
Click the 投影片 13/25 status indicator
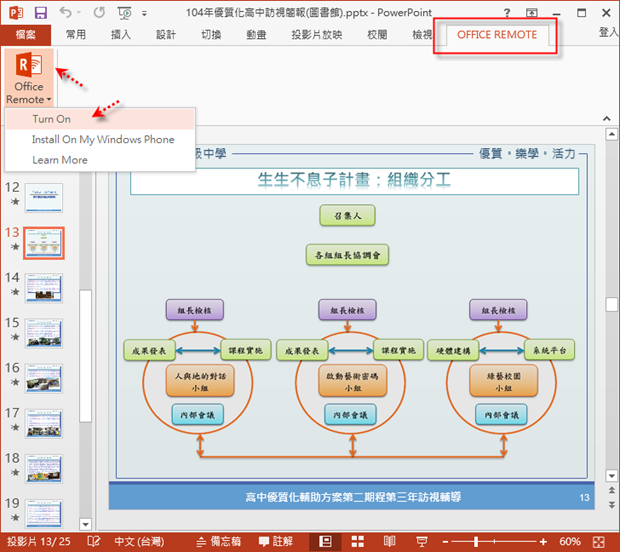39,541
